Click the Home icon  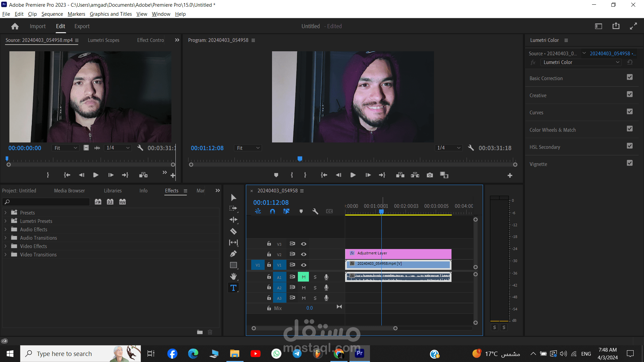[15, 26]
